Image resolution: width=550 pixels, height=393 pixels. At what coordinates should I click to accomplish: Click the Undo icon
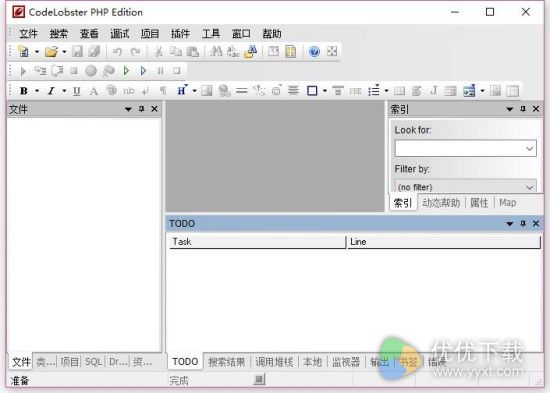(x=117, y=52)
